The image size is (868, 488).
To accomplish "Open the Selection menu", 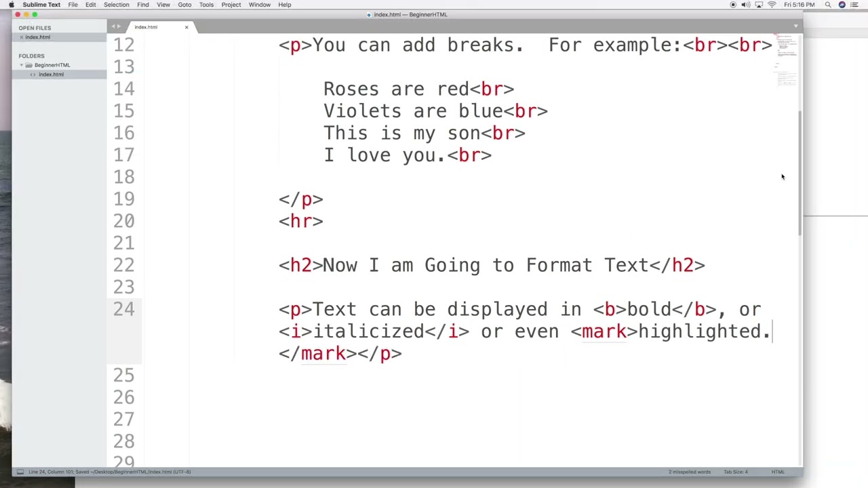I will (x=116, y=5).
